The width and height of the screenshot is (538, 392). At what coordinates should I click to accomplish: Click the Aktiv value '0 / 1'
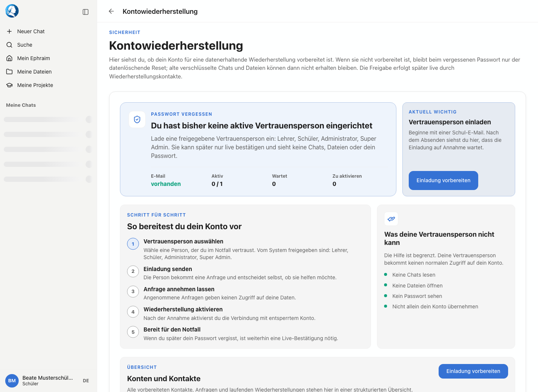coord(217,184)
